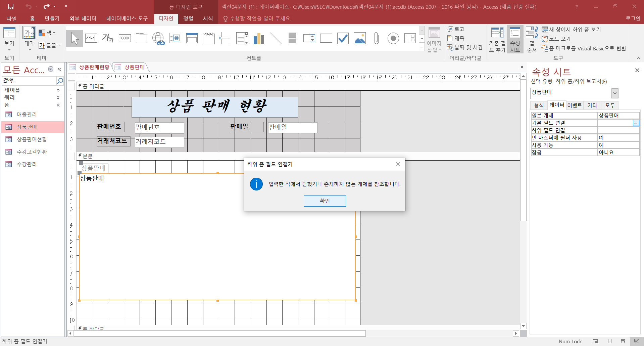Expand the Tables group in navigation pane
The height and width of the screenshot is (346, 644).
[x=58, y=90]
